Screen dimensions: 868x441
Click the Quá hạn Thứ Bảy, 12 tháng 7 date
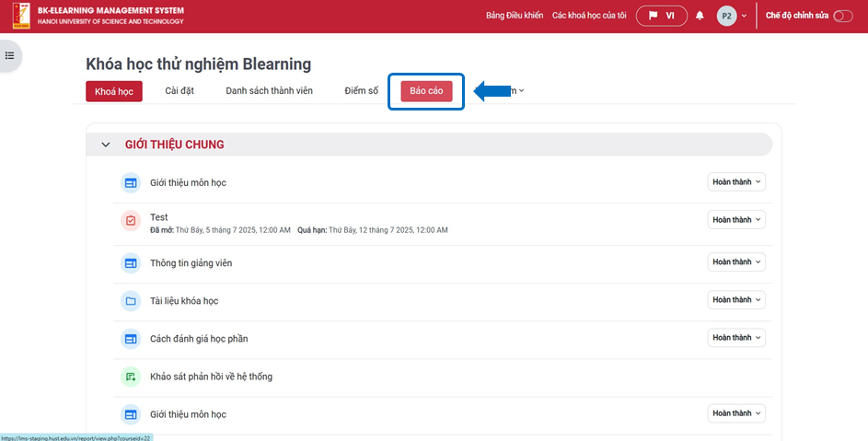[x=373, y=230]
